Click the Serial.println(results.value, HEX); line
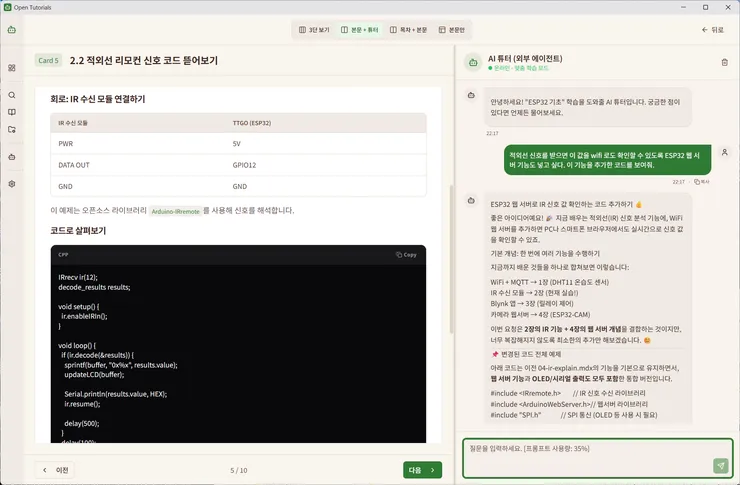Viewport: 740px width, 485px height. click(116, 394)
